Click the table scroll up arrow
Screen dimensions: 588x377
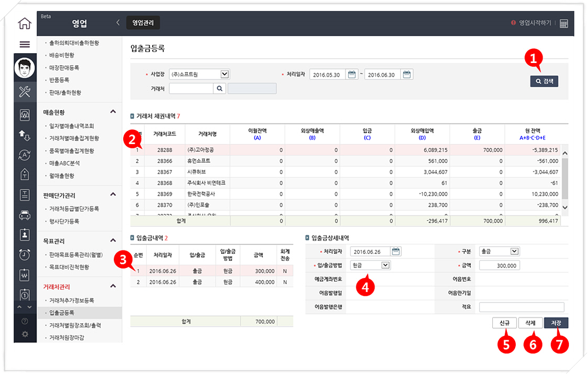point(565,153)
